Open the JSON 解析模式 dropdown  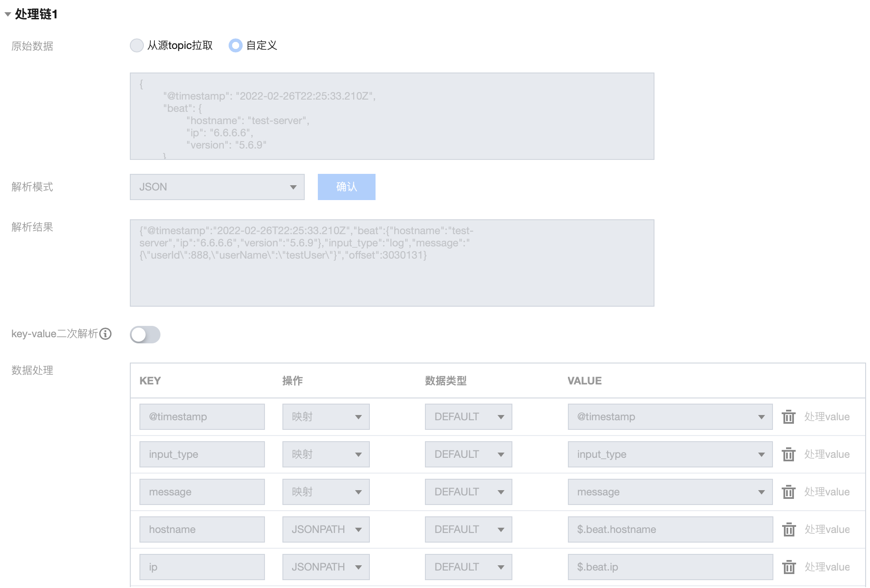(217, 187)
